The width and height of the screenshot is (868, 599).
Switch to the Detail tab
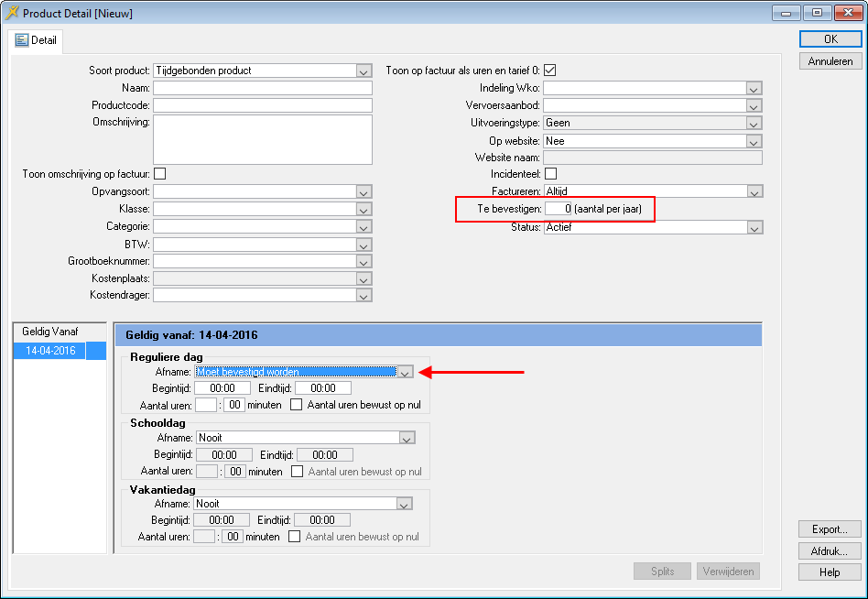click(36, 40)
